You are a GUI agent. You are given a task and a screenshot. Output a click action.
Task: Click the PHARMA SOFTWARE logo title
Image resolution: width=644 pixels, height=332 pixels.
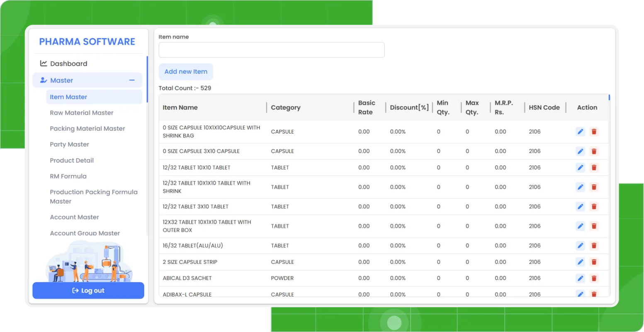(x=87, y=41)
